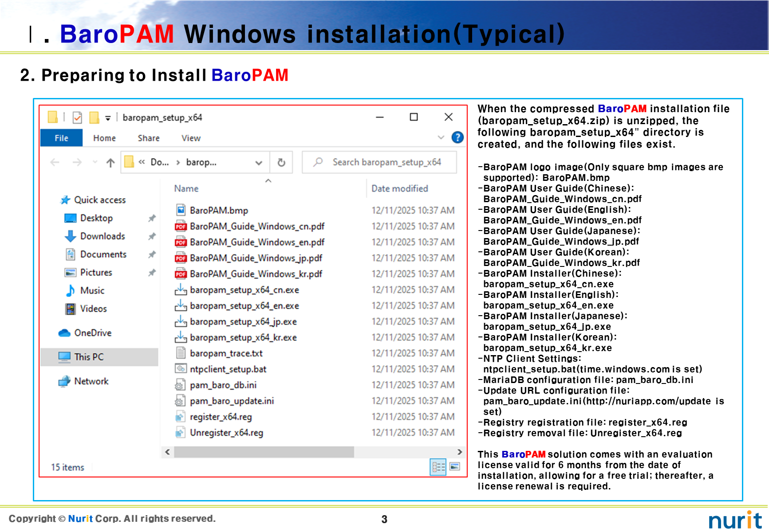Select OneDrive in the navigation pane
769x532 pixels.
coord(93,333)
